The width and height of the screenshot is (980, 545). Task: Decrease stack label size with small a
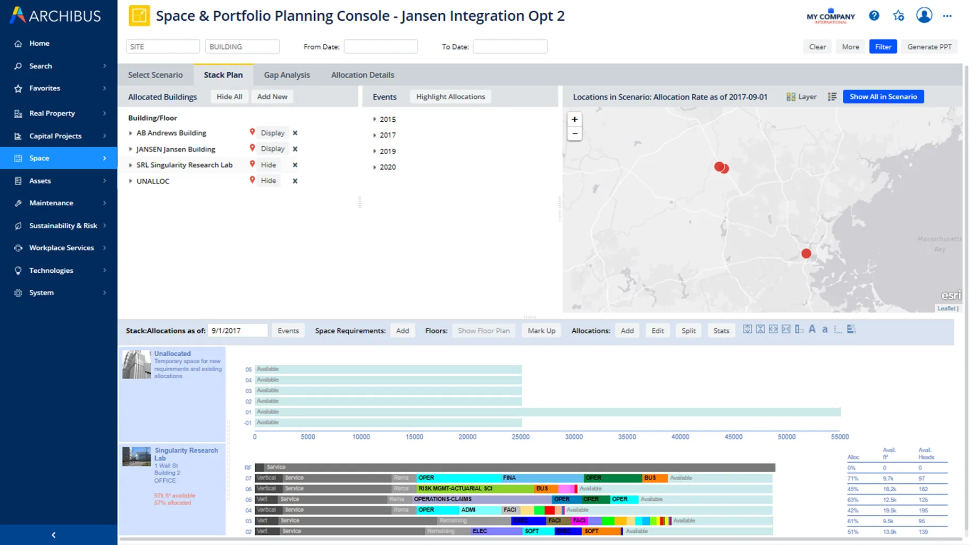(825, 330)
